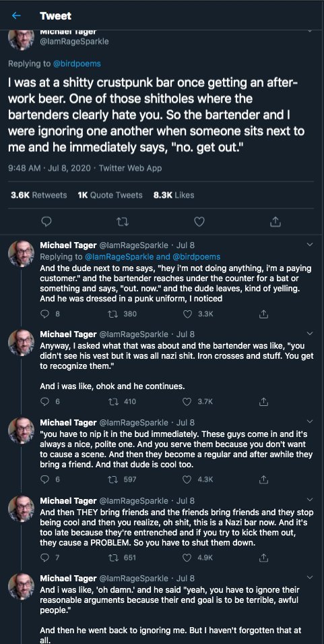
Task: Open Michael Tager's avatar on main tweet
Action: (22, 40)
